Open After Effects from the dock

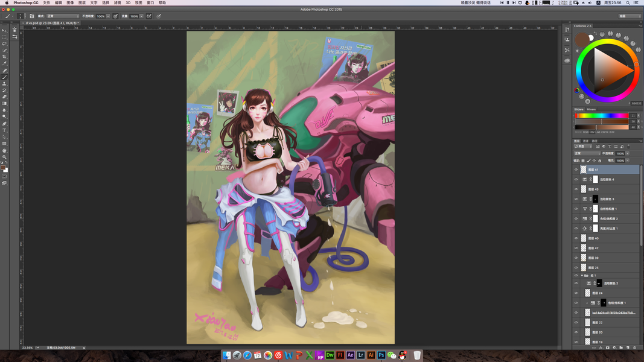tap(350, 355)
